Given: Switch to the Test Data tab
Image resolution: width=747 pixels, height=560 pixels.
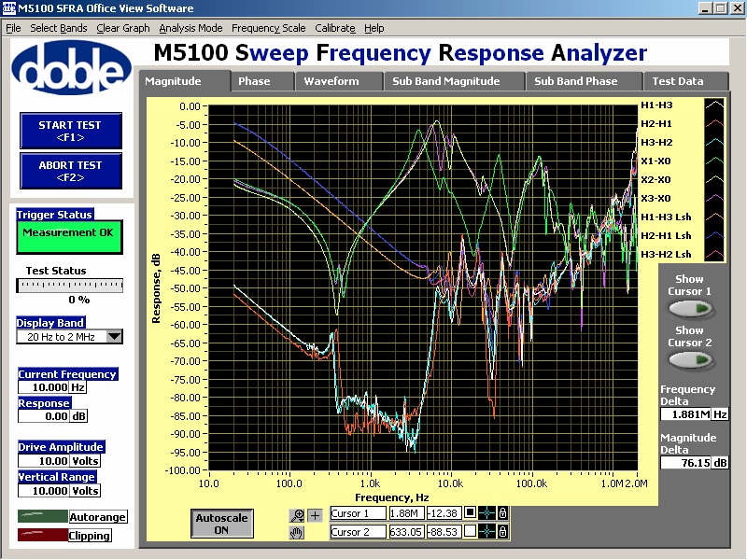Looking at the screenshot, I should (685, 81).
